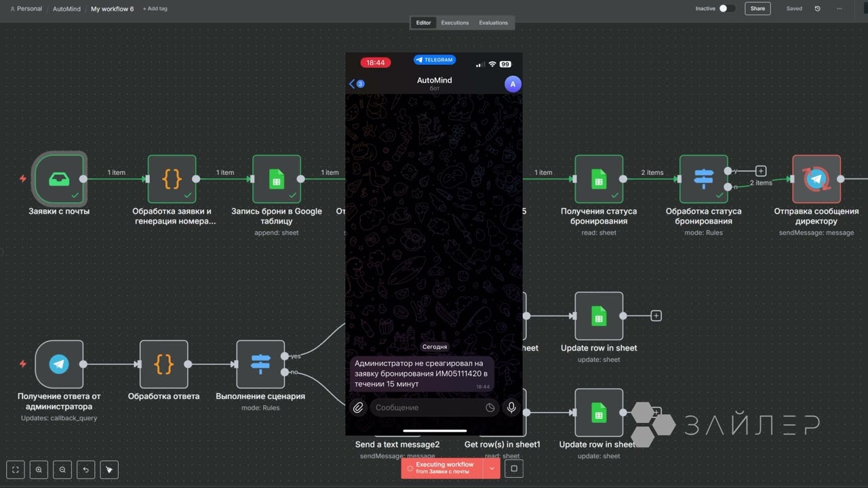
Task: Click the "Сегодня" date label in chat
Action: click(x=435, y=346)
